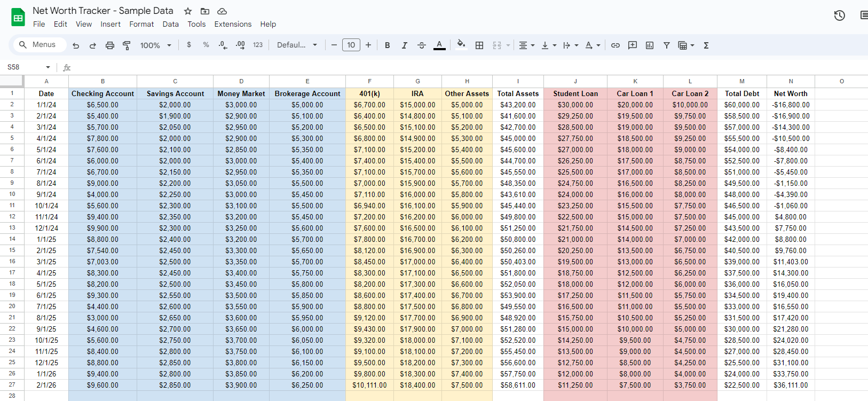Open the Data menu

coord(171,24)
